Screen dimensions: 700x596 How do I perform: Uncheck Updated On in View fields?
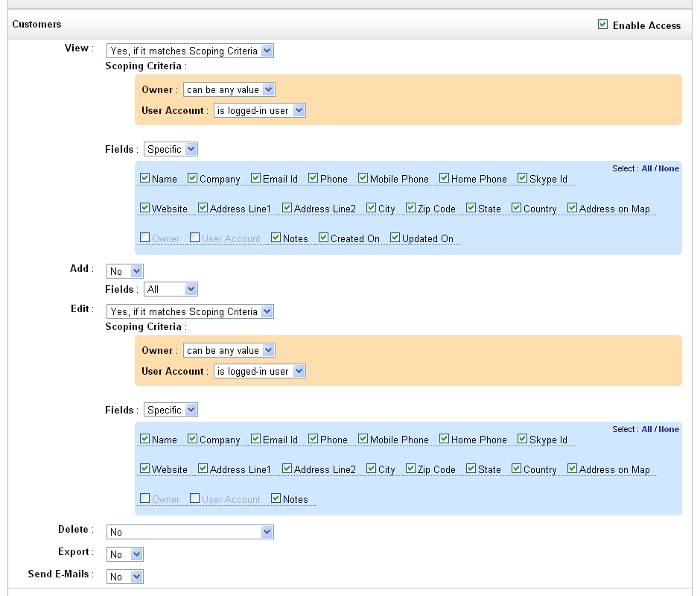pyautogui.click(x=395, y=238)
